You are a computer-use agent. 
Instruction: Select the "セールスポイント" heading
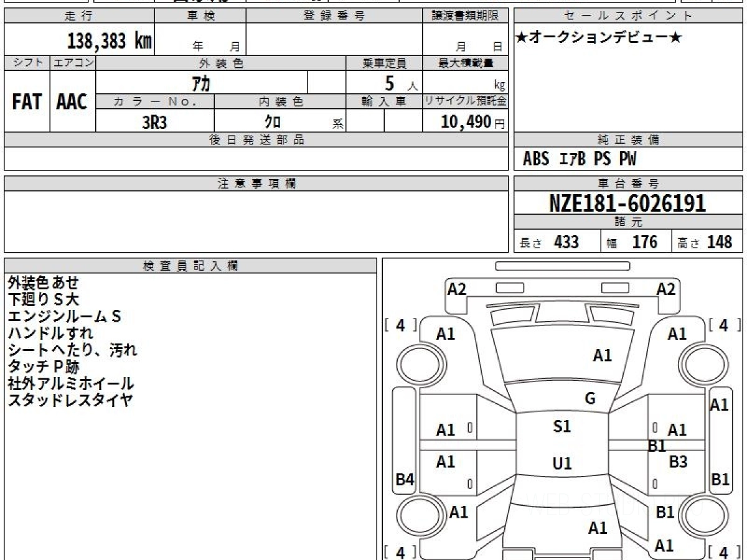coord(628,16)
